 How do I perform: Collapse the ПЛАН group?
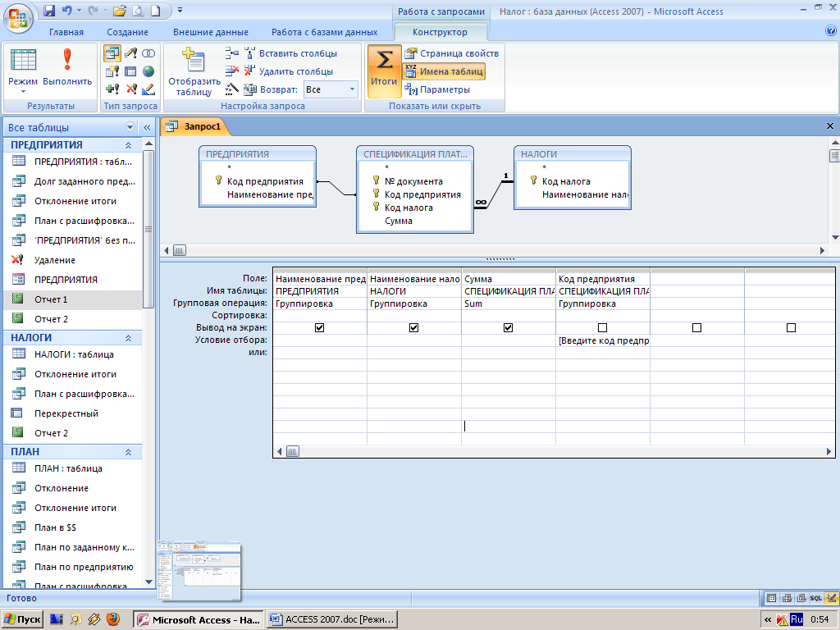129,452
